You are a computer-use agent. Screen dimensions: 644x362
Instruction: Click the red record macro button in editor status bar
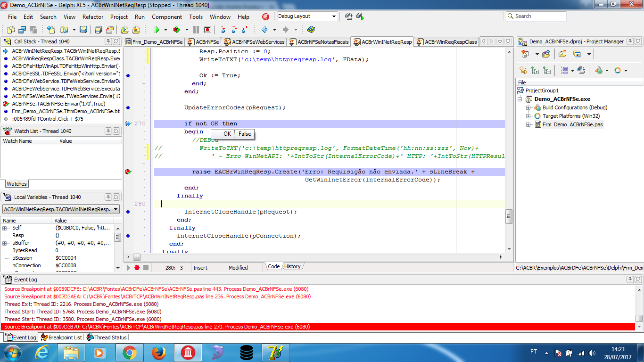[137, 268]
